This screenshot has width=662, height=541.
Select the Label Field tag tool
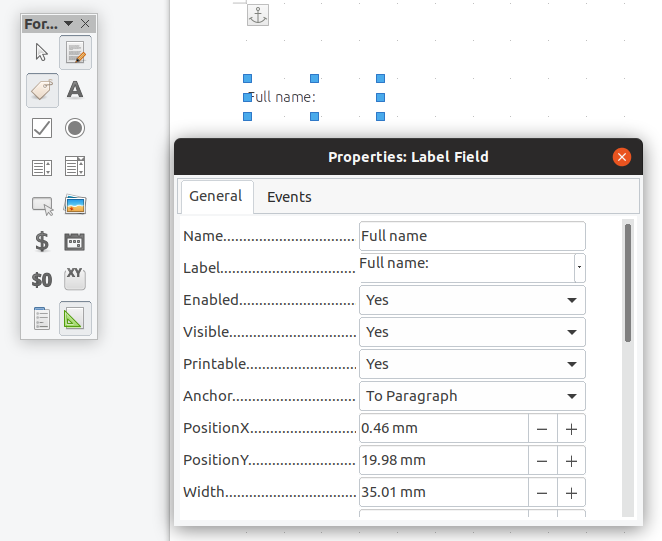(x=42, y=90)
